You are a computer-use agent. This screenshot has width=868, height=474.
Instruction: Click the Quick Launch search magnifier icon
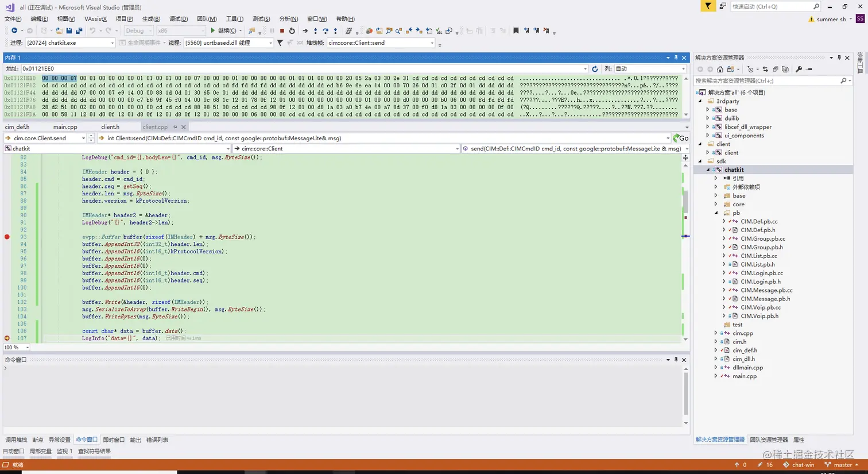pos(816,6)
